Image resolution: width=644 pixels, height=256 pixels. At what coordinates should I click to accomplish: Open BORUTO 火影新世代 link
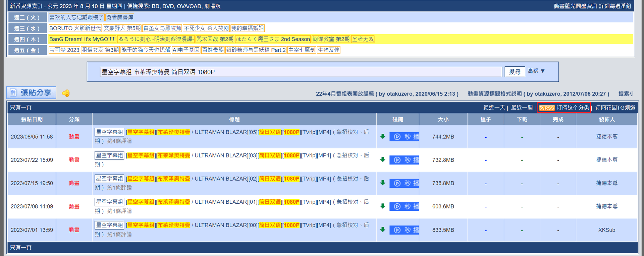75,28
